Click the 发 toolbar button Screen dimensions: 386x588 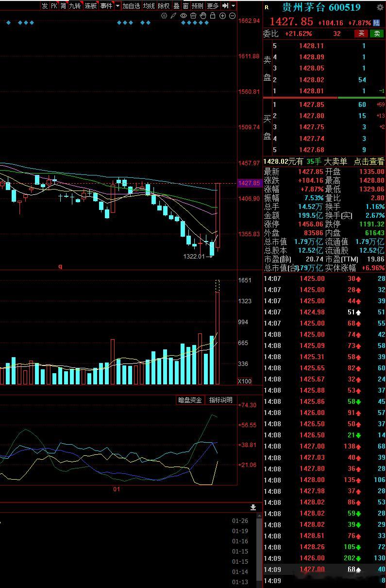(45, 6)
